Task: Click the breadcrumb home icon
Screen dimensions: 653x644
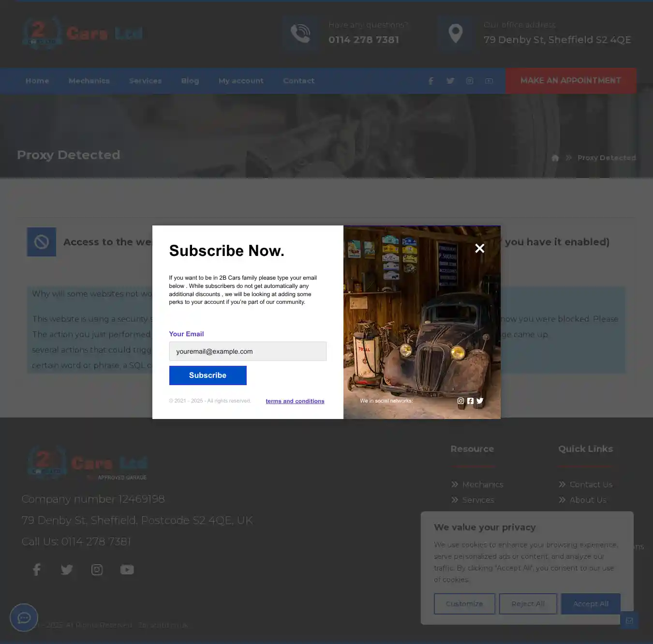Action: click(555, 158)
